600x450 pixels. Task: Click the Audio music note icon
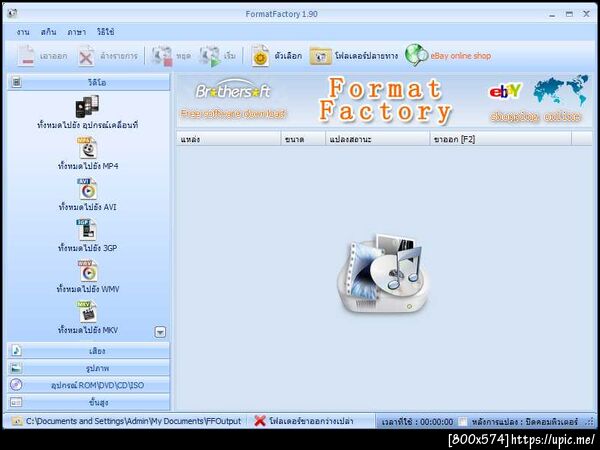(16, 351)
